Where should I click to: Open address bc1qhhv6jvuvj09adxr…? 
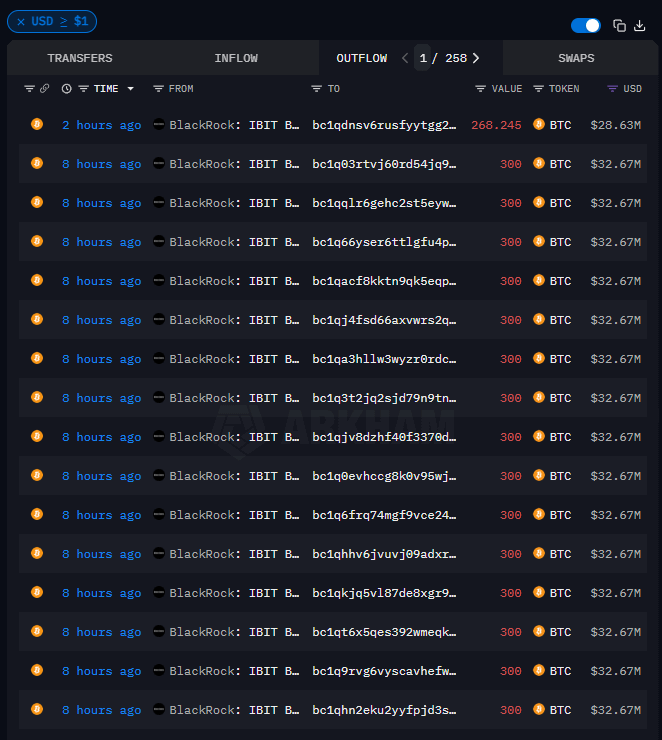pyautogui.click(x=384, y=554)
